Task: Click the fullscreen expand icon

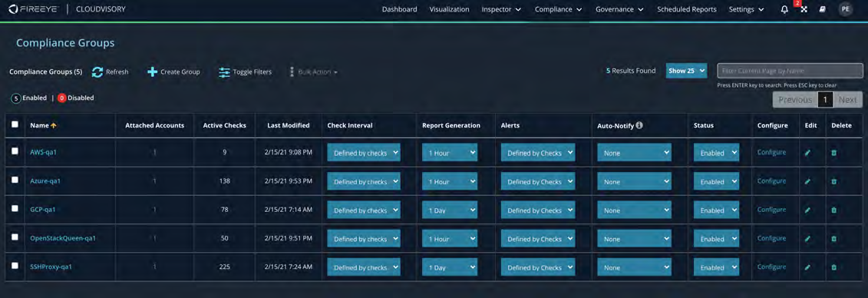Action: tap(804, 9)
